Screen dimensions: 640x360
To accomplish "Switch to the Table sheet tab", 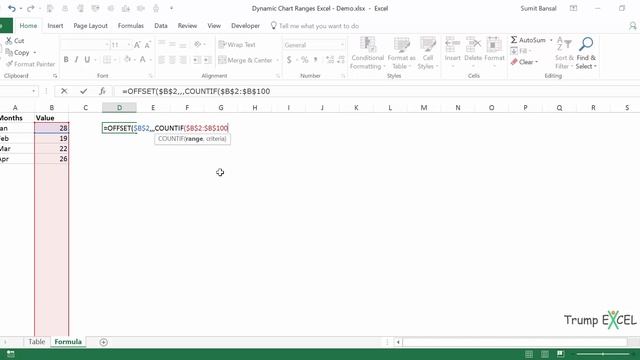I will click(x=36, y=342).
